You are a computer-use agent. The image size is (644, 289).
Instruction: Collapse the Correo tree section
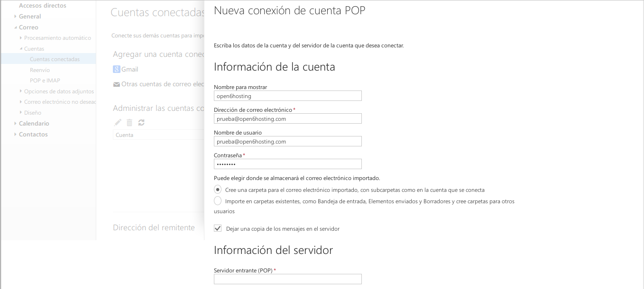click(16, 27)
